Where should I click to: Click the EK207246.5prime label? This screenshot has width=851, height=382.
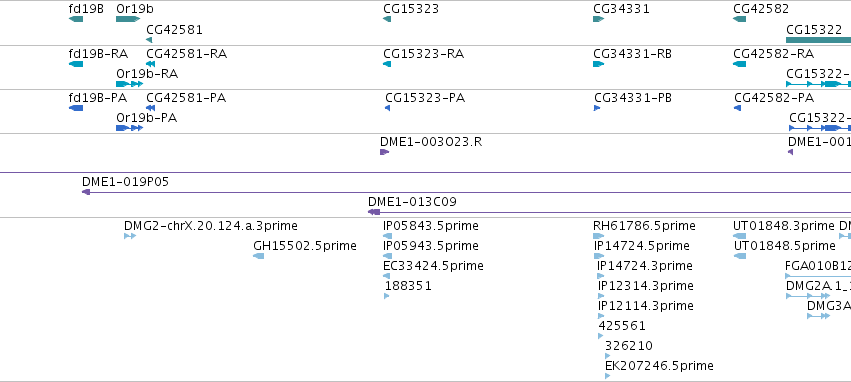pos(659,366)
